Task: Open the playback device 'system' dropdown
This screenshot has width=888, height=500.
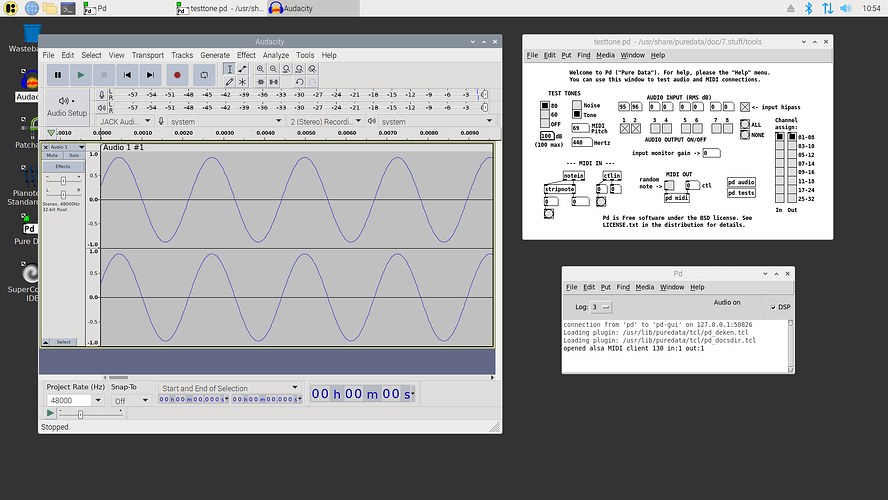Action: [x=436, y=121]
